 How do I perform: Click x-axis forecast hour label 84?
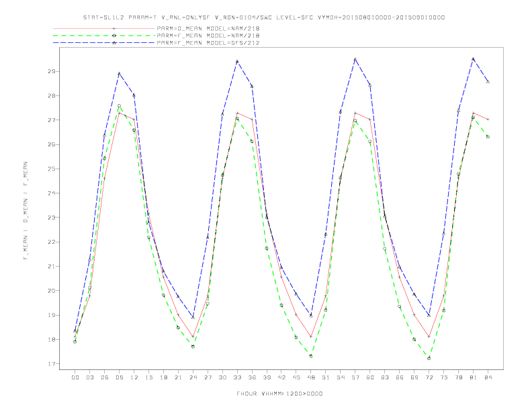pos(488,377)
